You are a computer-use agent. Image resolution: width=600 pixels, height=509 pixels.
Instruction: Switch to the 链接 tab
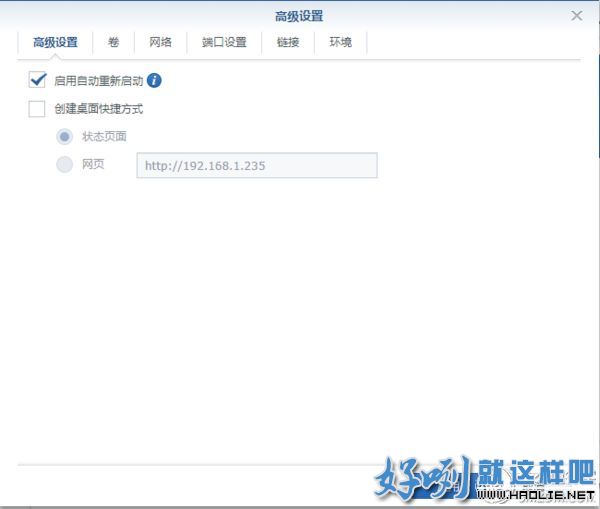tap(288, 42)
